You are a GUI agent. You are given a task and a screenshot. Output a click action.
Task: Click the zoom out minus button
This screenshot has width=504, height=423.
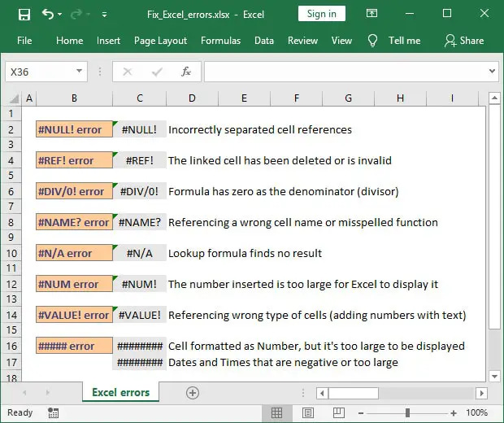coord(361,413)
